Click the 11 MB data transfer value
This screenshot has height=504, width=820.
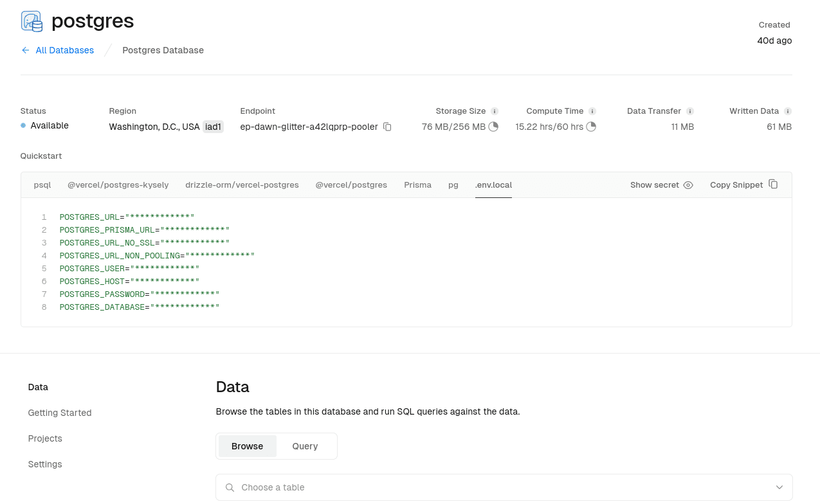tap(682, 127)
